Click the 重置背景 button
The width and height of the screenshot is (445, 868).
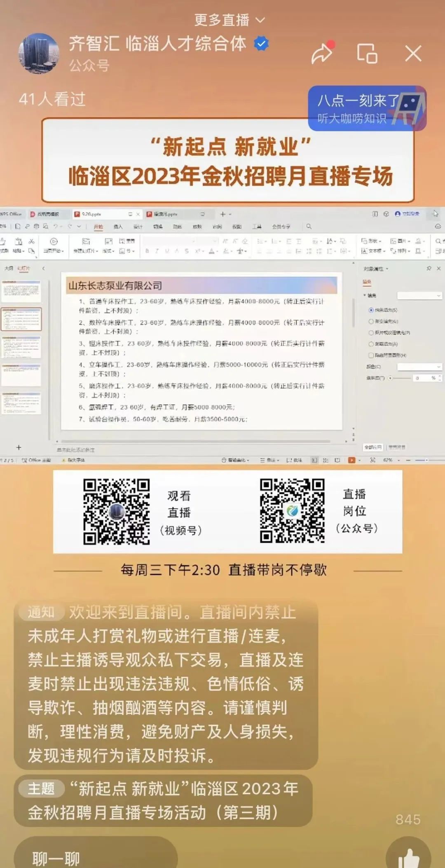tap(397, 447)
